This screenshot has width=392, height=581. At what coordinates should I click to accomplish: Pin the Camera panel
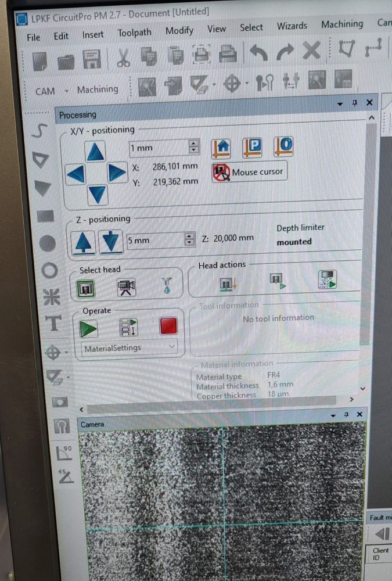tap(347, 415)
